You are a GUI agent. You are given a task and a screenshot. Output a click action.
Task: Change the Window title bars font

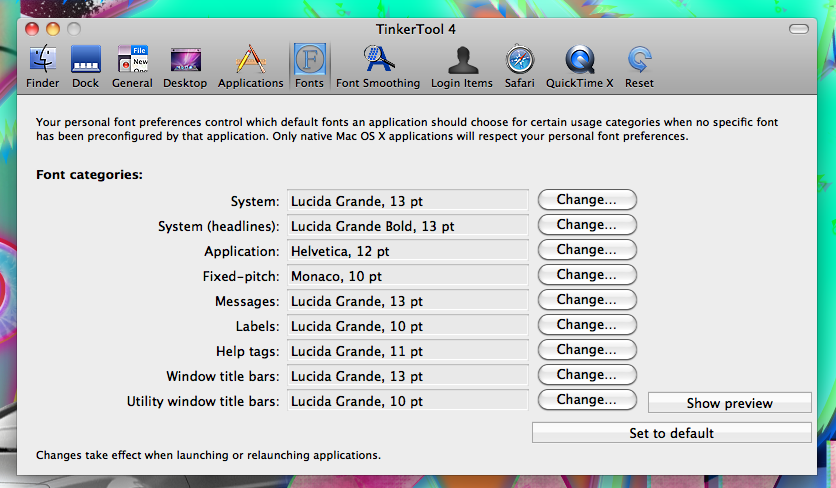click(587, 375)
